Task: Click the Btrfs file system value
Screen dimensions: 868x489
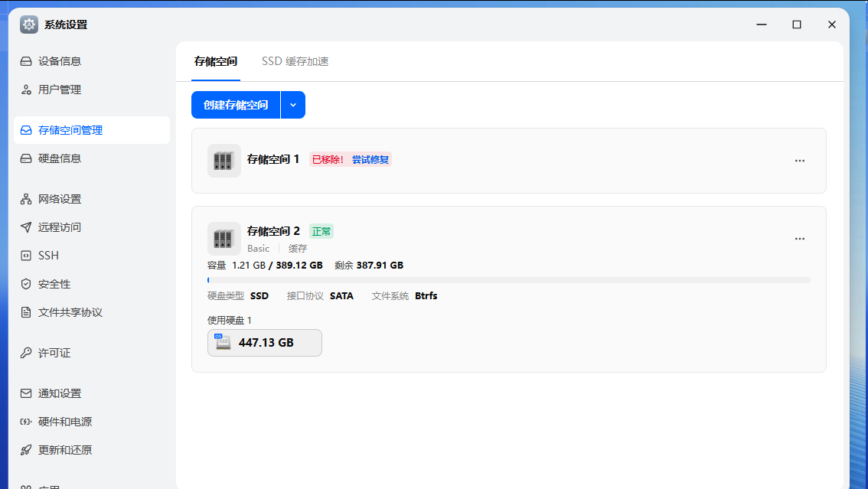Action: pos(426,296)
